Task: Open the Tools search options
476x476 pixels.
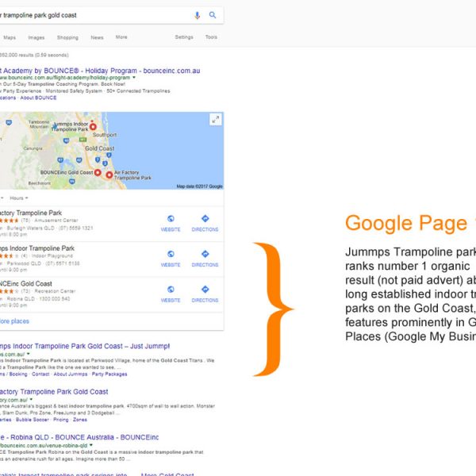Action: (211, 37)
